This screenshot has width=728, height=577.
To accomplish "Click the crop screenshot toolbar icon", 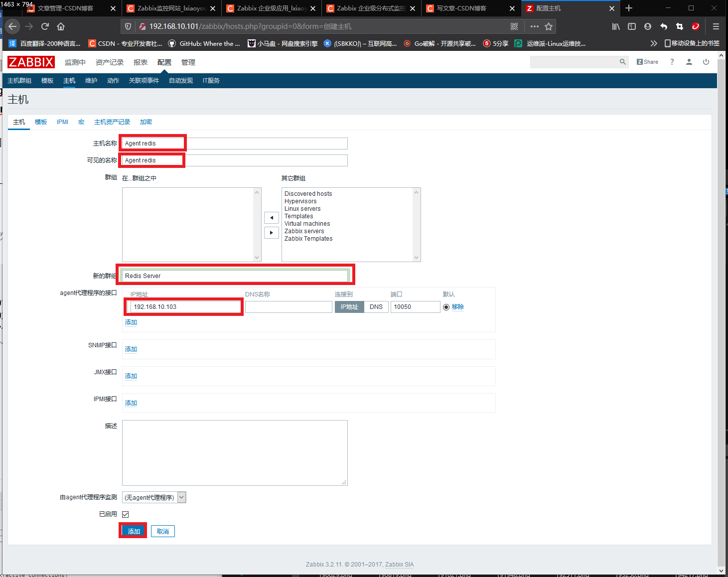I will click(680, 26).
